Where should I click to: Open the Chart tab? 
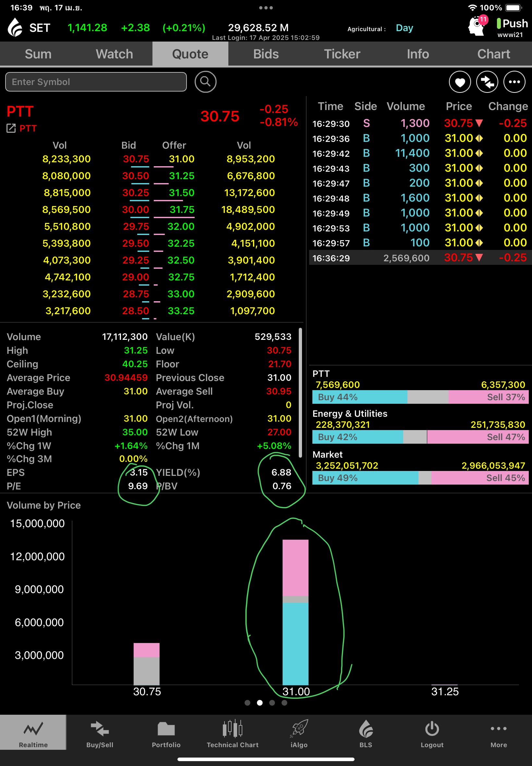point(494,54)
